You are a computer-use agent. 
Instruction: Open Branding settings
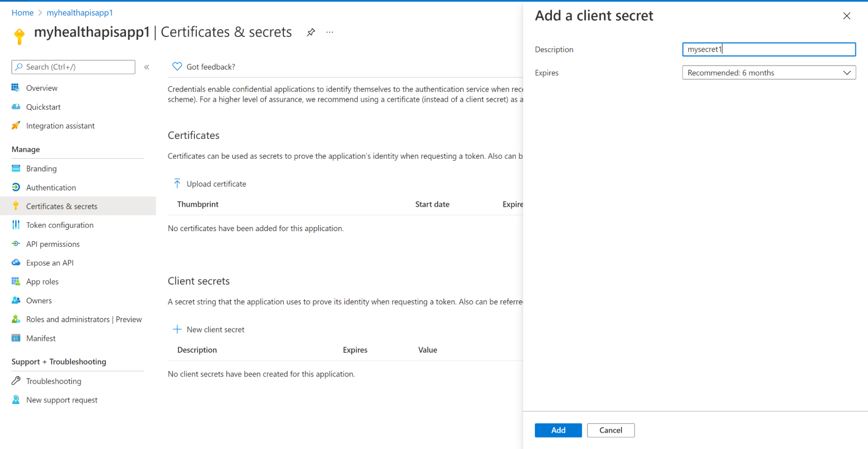tap(41, 168)
